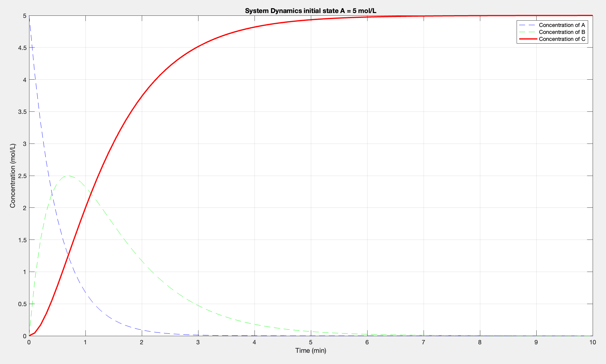Click y-axis tick label 1
Screen dimensions: 606x364
[x=24, y=272]
